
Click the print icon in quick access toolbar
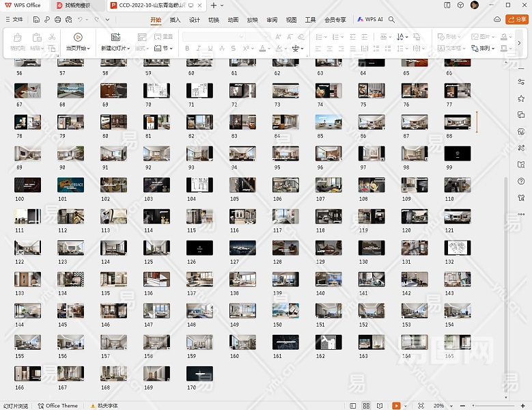58,20
